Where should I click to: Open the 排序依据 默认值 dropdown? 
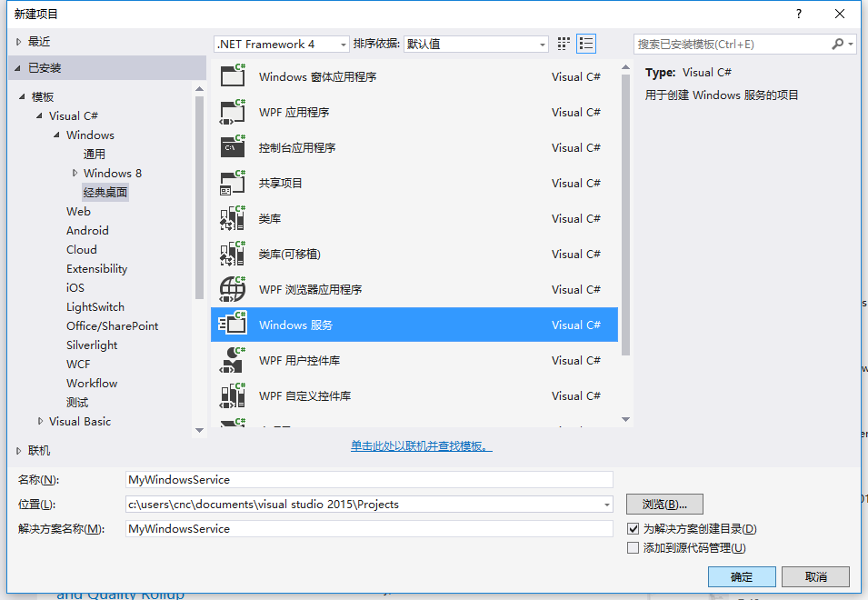(476, 44)
